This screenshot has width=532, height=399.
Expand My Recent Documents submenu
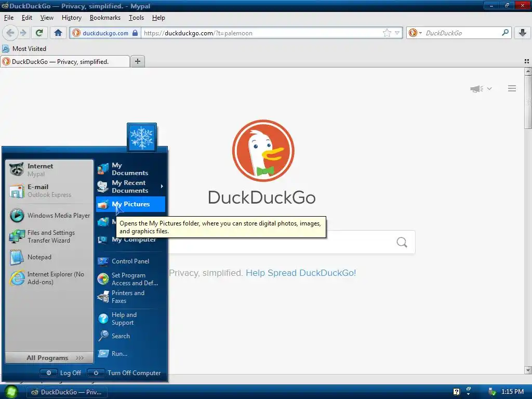[x=130, y=187]
